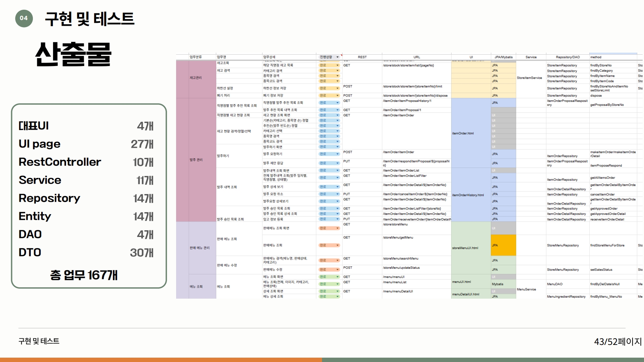This screenshot has width=644, height=362.
Task: Select the Repository/DAO column header
Action: (568, 57)
